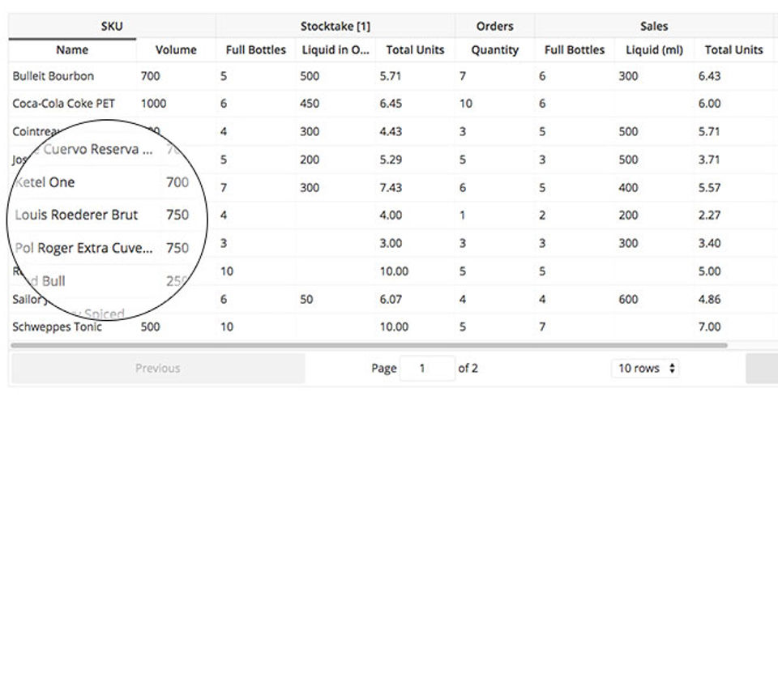The height and width of the screenshot is (700, 778).
Task: Sort by Stocktake Total Units column header
Action: click(x=415, y=49)
